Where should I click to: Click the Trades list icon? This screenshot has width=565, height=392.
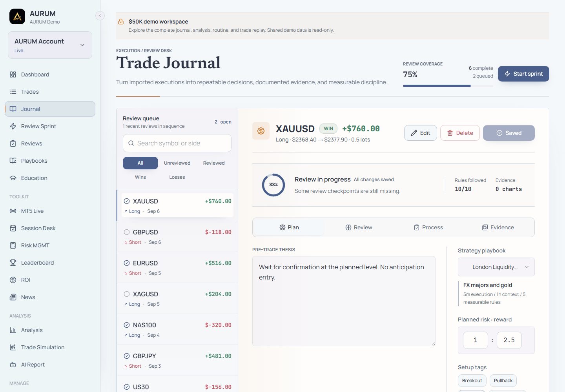13,92
